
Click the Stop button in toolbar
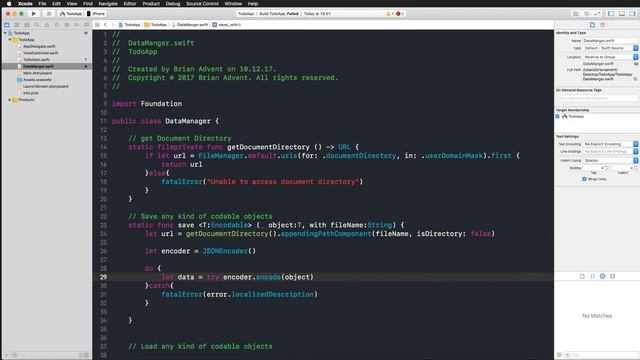point(49,13)
